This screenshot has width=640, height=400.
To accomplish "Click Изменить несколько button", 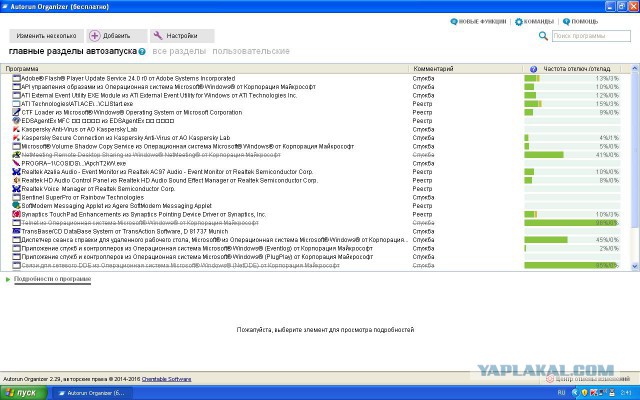I will pos(47,36).
